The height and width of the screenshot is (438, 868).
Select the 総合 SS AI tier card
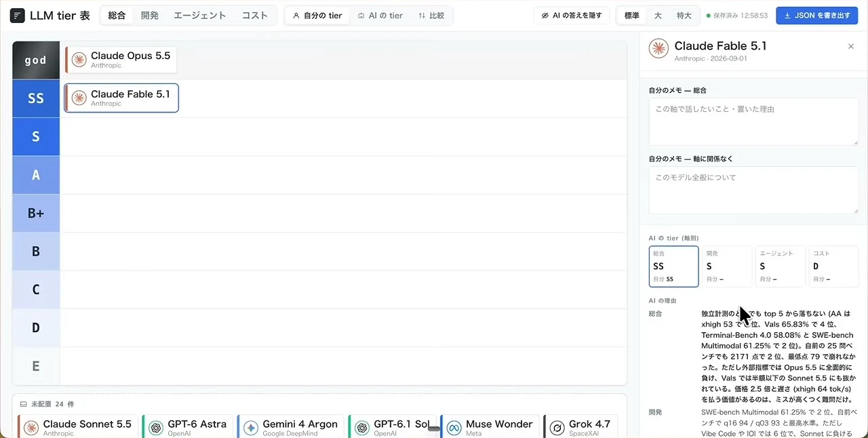pyautogui.click(x=673, y=266)
